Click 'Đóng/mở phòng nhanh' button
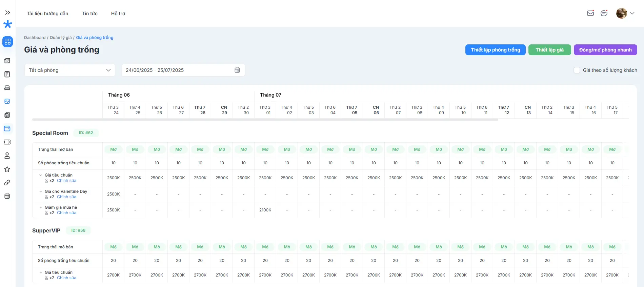 coord(605,50)
